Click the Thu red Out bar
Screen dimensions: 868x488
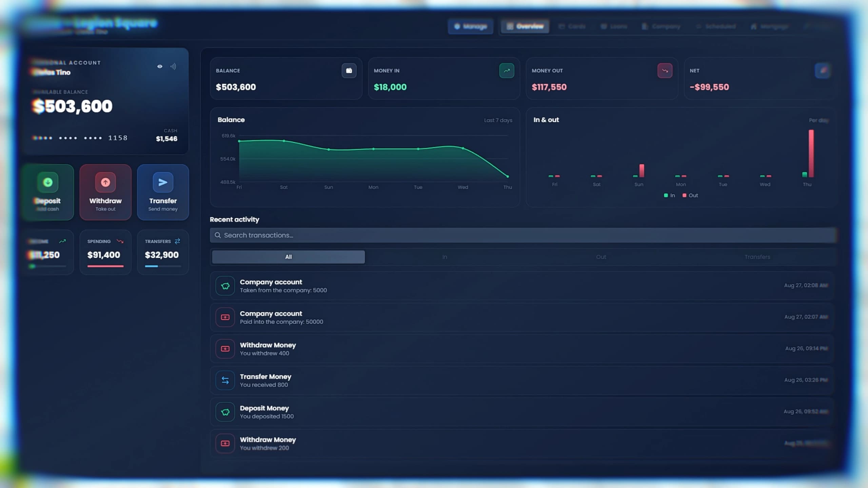click(811, 154)
